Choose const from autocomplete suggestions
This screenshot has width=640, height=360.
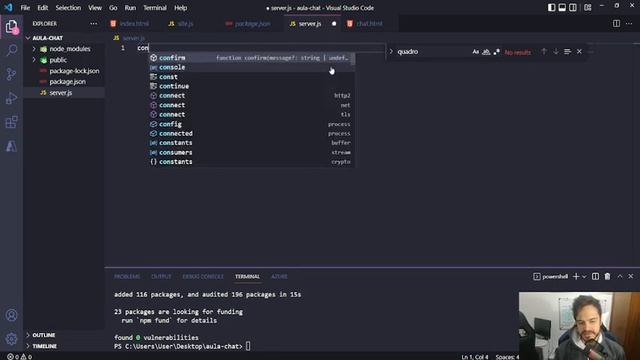coord(251,77)
